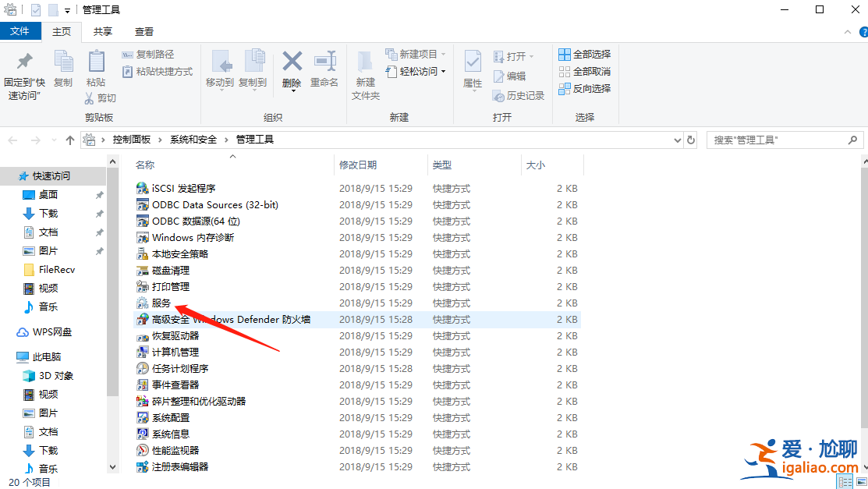
Task: Click the 全部选择 (Select all) button
Action: pyautogui.click(x=585, y=54)
